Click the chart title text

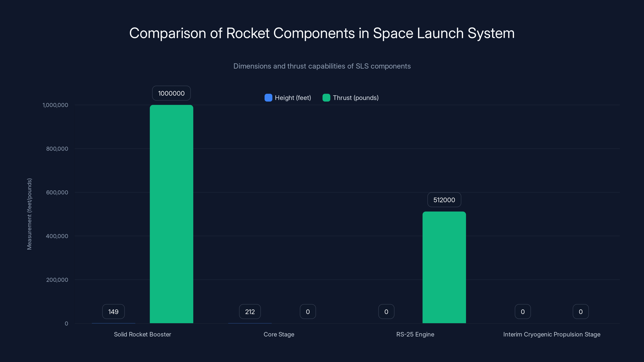click(322, 32)
